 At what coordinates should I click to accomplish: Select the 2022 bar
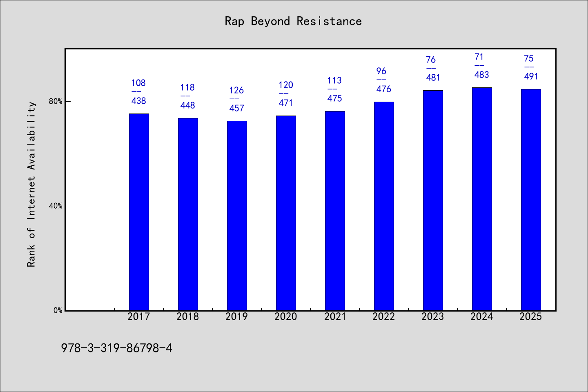384,206
